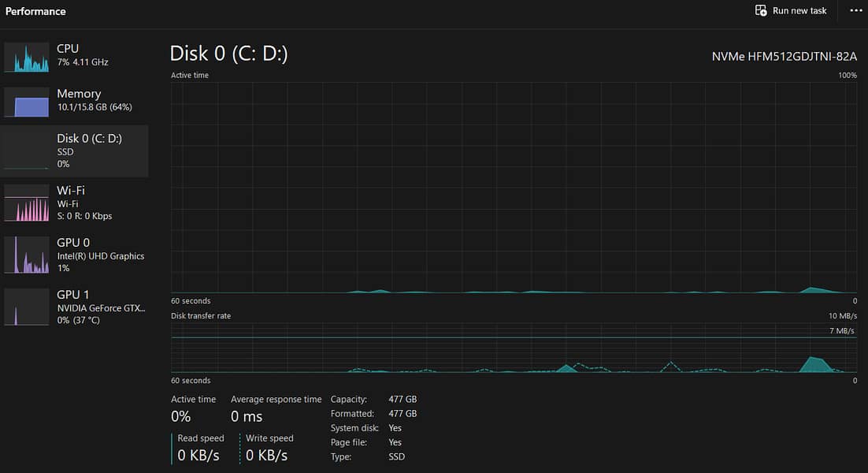The height and width of the screenshot is (473, 868).
Task: Open the three-dot more options menu
Action: click(855, 10)
